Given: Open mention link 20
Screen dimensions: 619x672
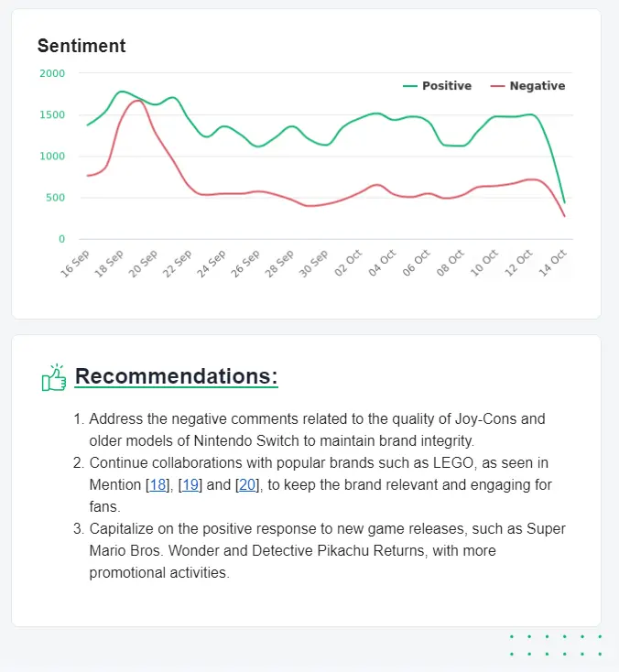Looking at the screenshot, I should click(247, 484).
